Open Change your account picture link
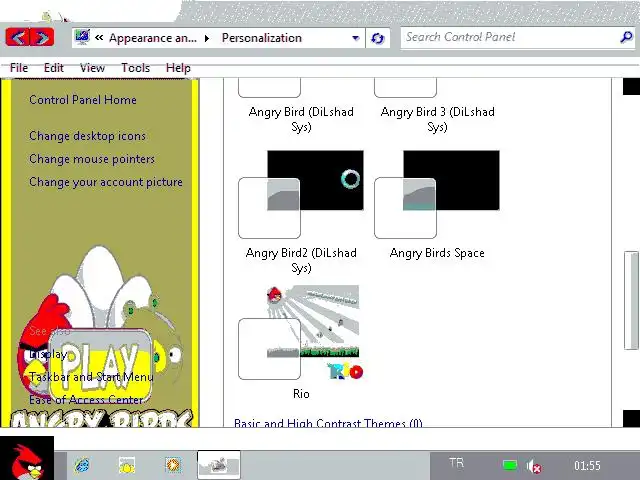The height and width of the screenshot is (480, 640). pos(106,182)
